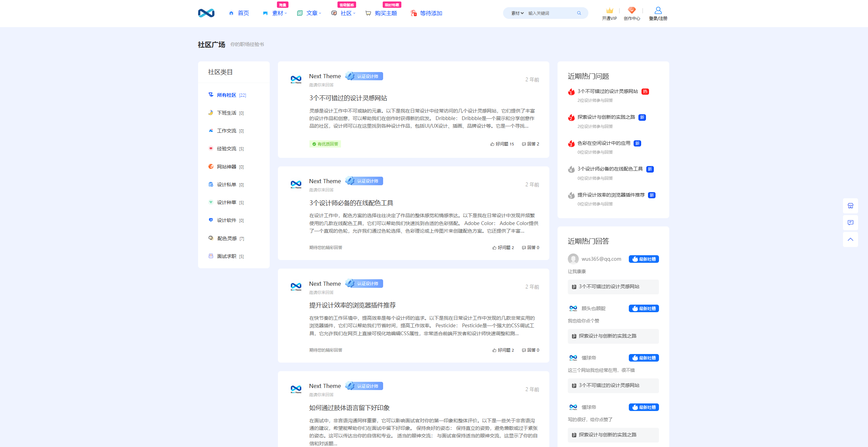Expand the 文章 navigation dropdown
Image resolution: width=868 pixels, height=447 pixels.
[x=314, y=13]
